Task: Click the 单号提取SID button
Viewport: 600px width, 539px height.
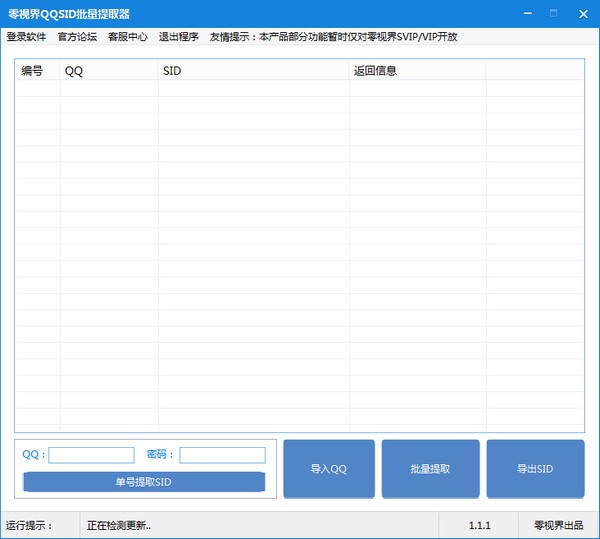Action: click(x=144, y=482)
